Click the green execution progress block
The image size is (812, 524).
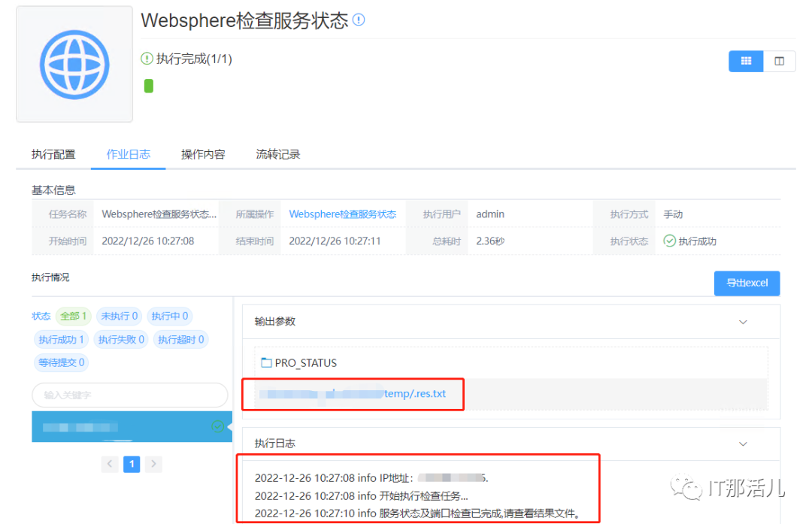149,86
